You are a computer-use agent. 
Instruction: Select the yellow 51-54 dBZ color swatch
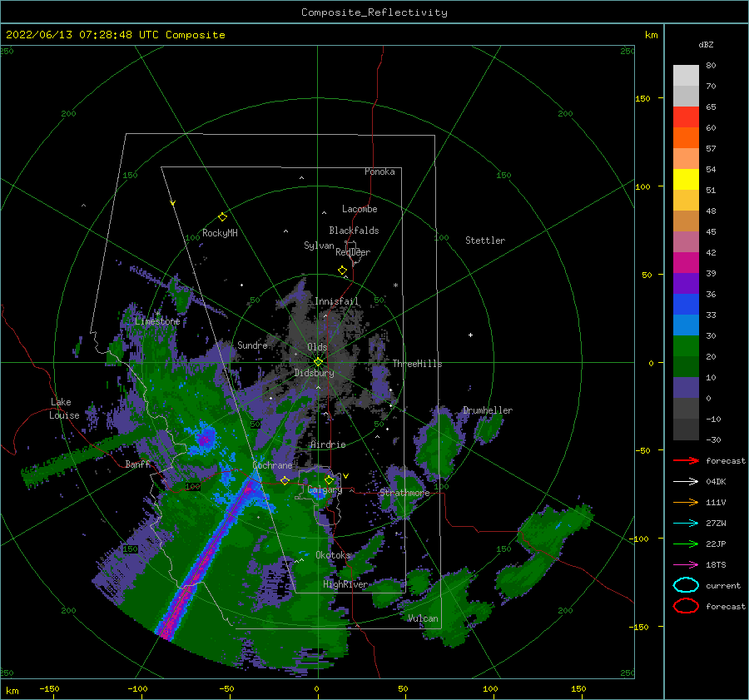(x=686, y=179)
